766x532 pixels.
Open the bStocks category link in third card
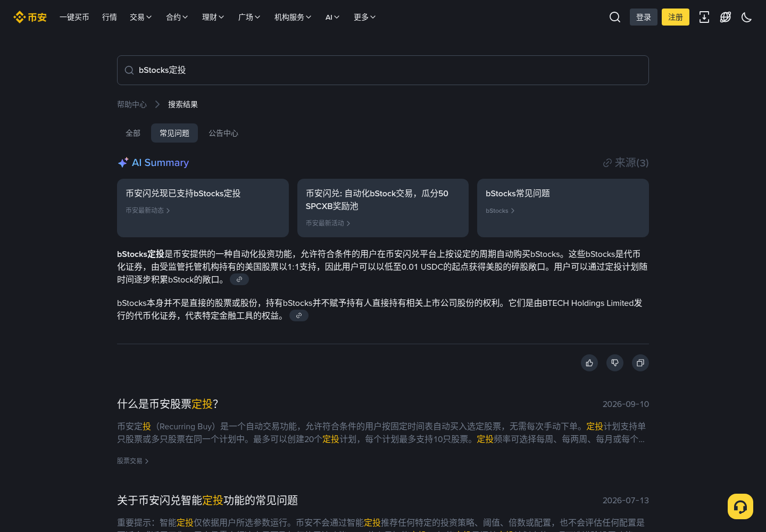point(500,211)
